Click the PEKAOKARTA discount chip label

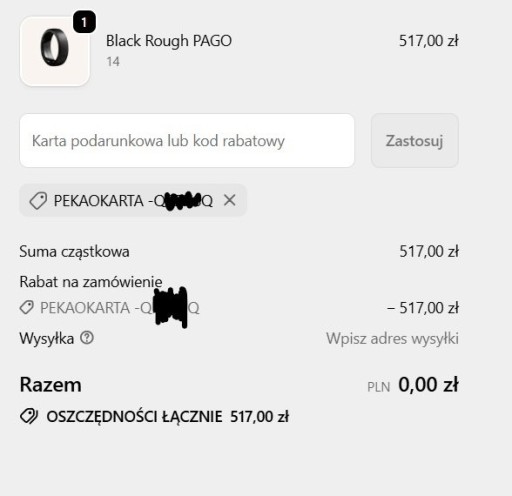[133, 201]
